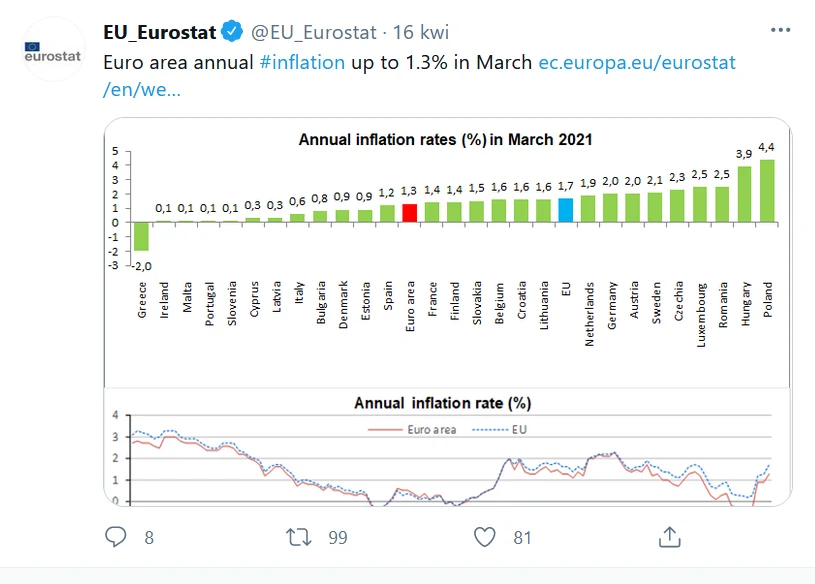Click the Poland 4,4 bar
Viewport: 815px width, 584px height.
[x=767, y=190]
